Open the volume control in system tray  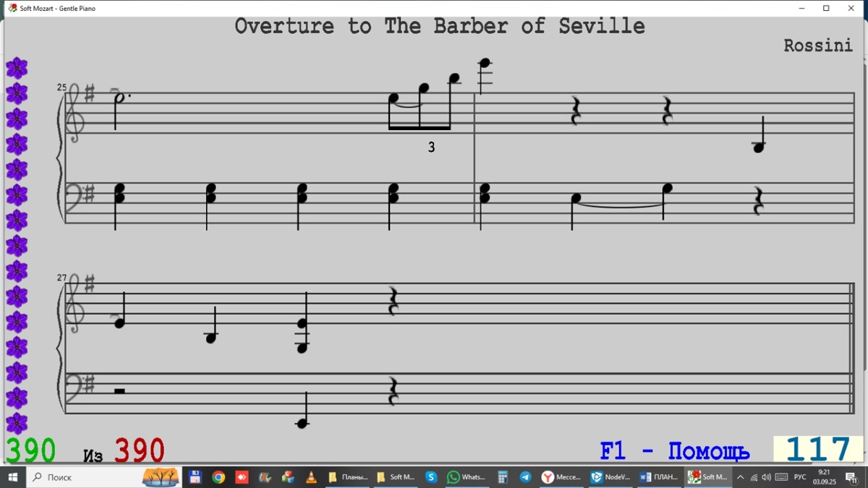pyautogui.click(x=766, y=477)
